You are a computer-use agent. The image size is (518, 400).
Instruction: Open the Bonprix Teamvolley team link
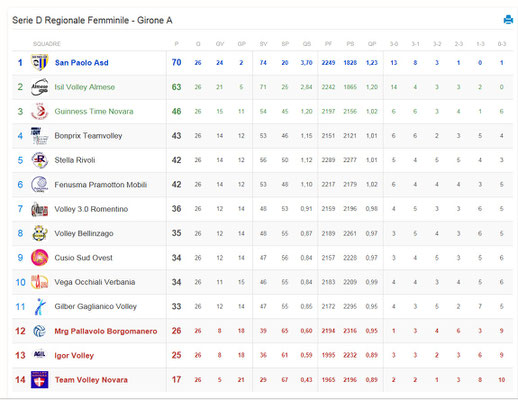pos(88,136)
